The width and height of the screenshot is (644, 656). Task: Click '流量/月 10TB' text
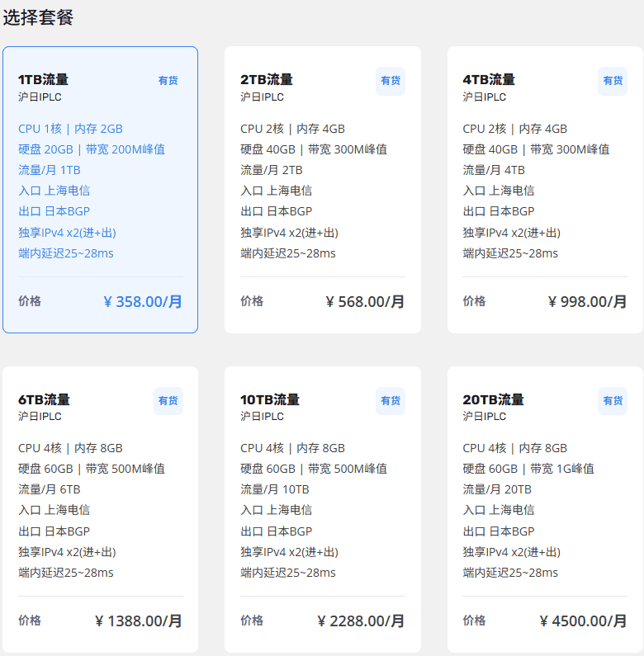pos(275,489)
